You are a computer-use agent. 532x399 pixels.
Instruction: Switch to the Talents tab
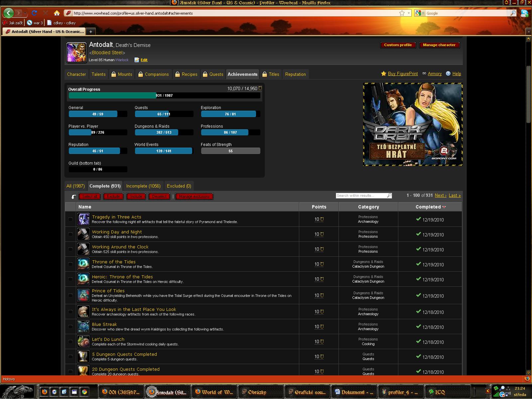pos(98,74)
